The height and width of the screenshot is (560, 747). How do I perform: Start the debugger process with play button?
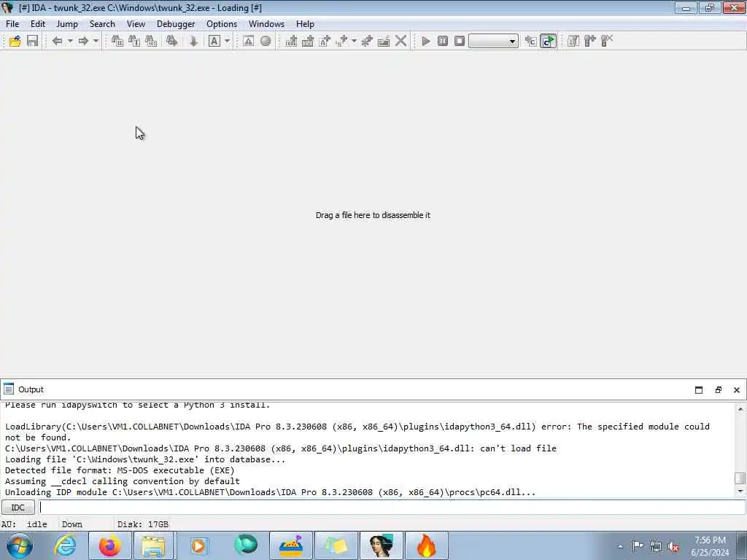point(426,41)
